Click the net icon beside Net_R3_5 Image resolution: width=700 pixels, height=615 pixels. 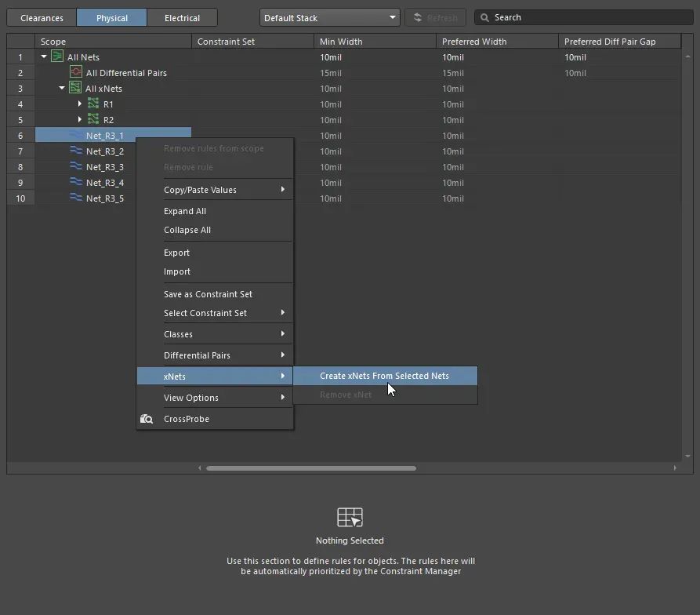pyautogui.click(x=76, y=198)
